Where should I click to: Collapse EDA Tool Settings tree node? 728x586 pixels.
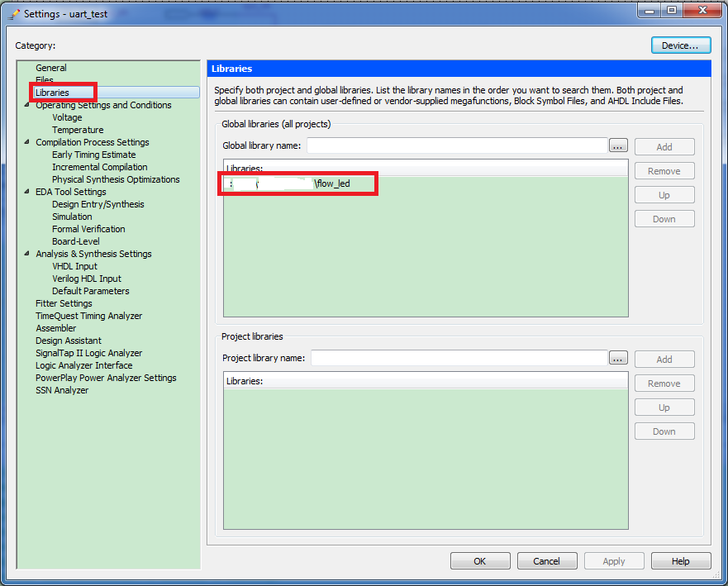coord(27,192)
